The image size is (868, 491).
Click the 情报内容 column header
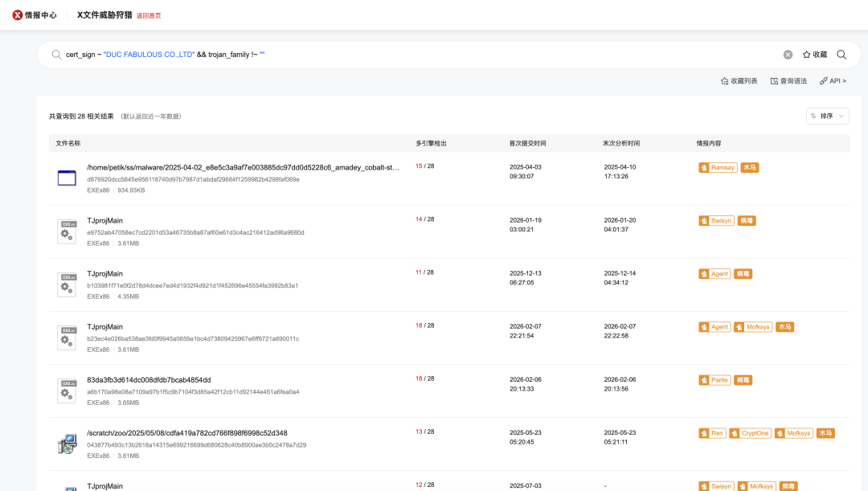[x=709, y=143]
